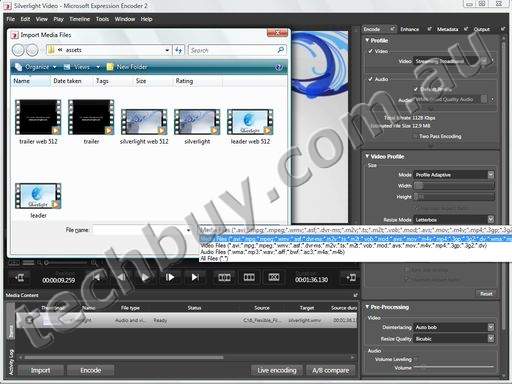Viewport: 512px width, 384px height.
Task: Click New Folder in the Import dialog
Action: tap(127, 67)
